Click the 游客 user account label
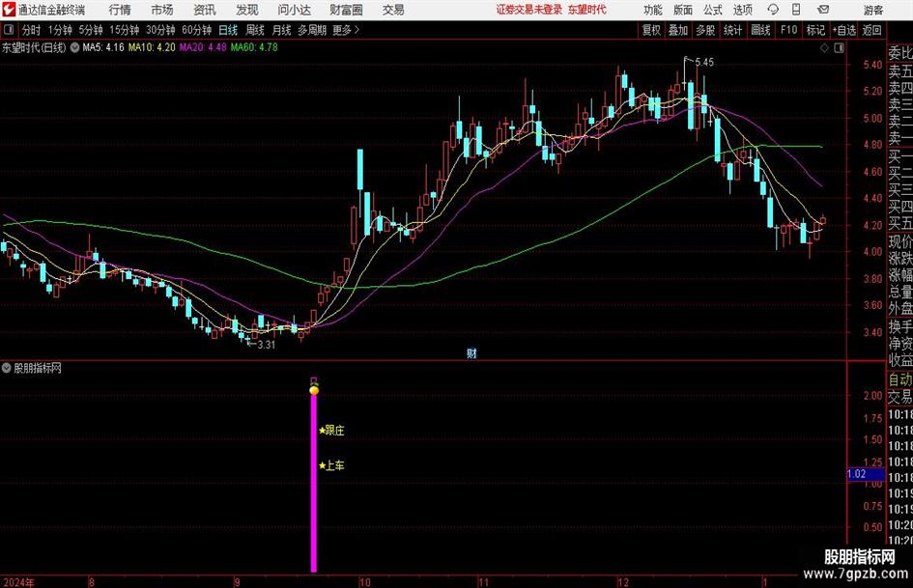This screenshot has width=913, height=588. pos(872,10)
